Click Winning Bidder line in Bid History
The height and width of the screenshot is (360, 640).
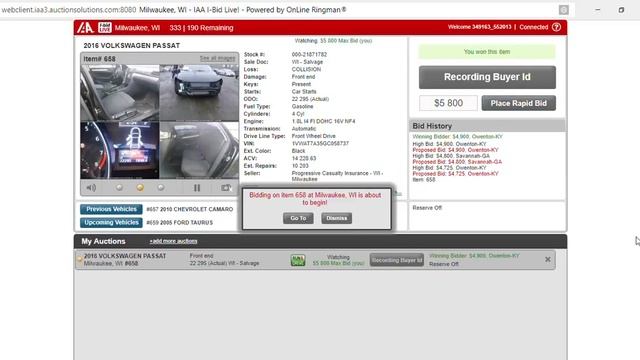[458, 136]
